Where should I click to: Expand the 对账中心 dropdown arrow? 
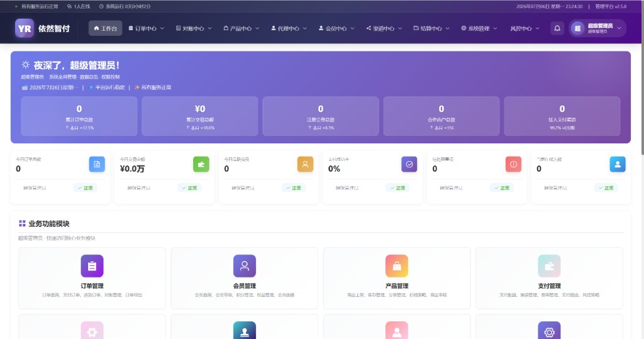[x=210, y=28]
